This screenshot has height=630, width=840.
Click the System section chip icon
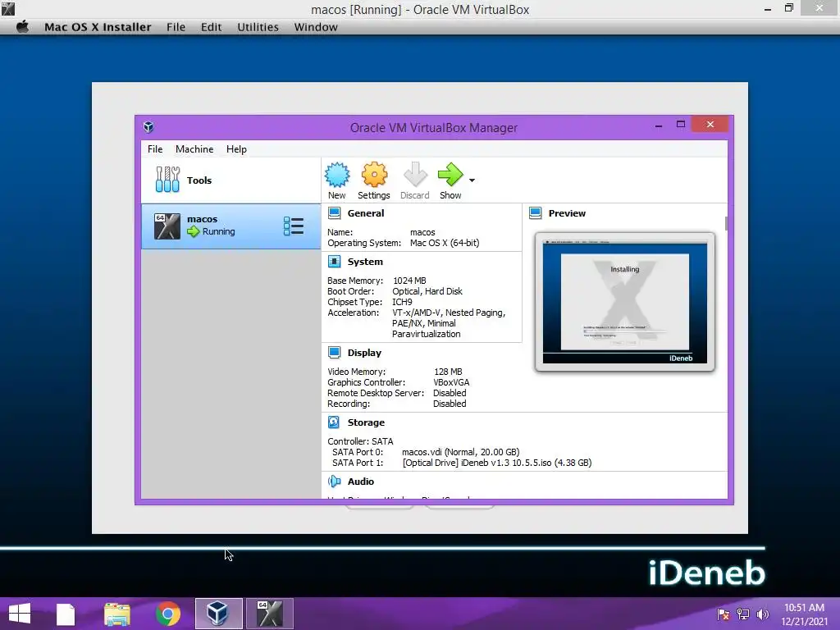[335, 262]
